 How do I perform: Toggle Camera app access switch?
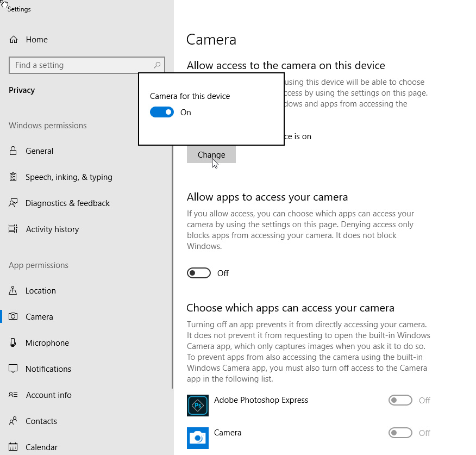click(x=400, y=433)
